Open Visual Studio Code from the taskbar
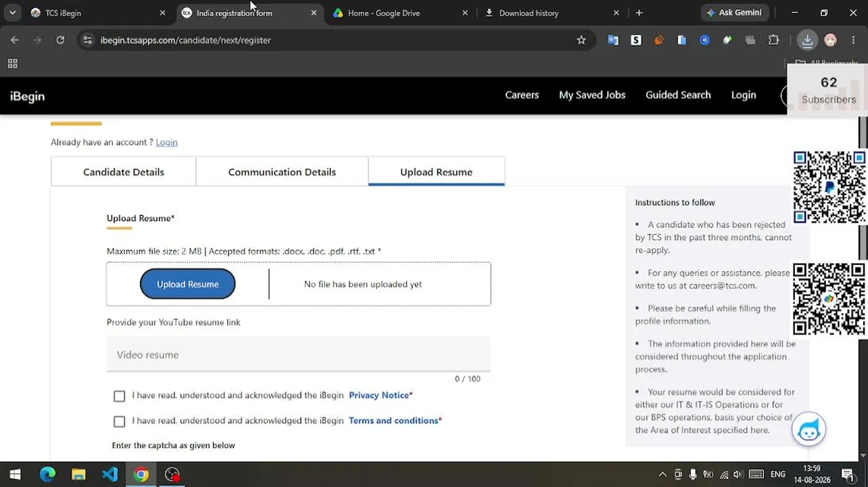Image resolution: width=868 pixels, height=487 pixels. pyautogui.click(x=110, y=474)
